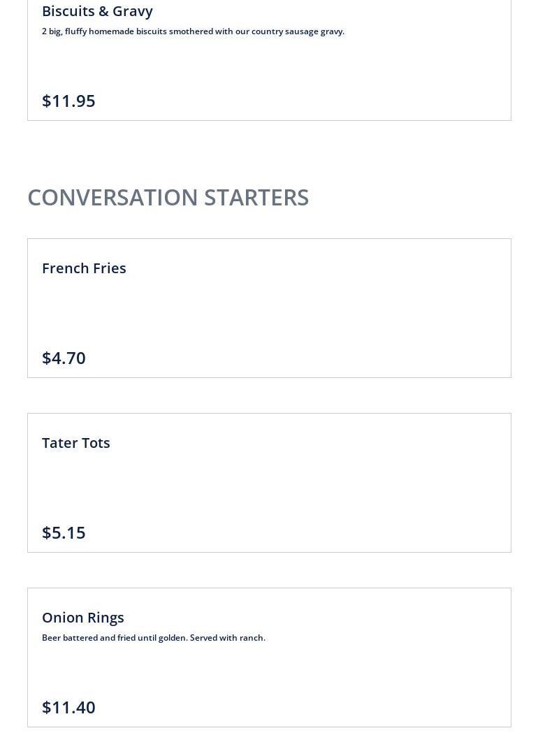Select the $11.95 price
This screenshot has width=538, height=756.
tap(68, 101)
